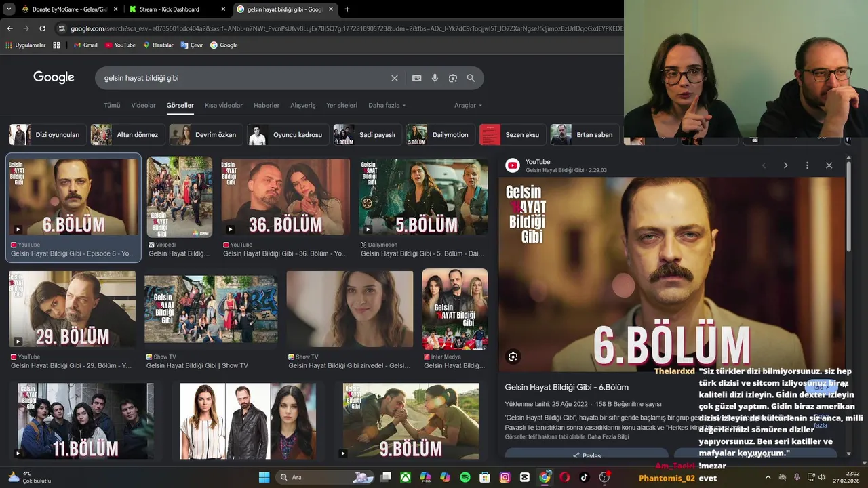Open the Uygulamalar apps bookmark
Image resolution: width=868 pixels, height=488 pixels.
click(26, 45)
